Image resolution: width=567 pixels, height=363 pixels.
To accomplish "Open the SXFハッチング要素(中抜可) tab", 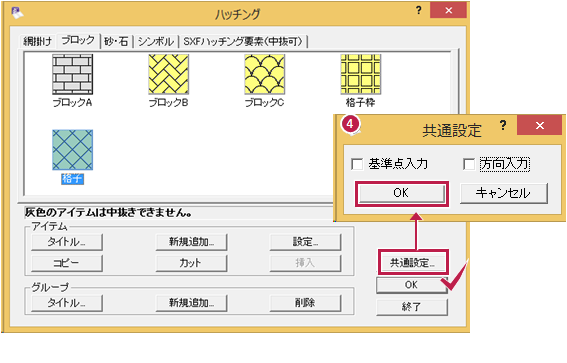I will point(243,42).
